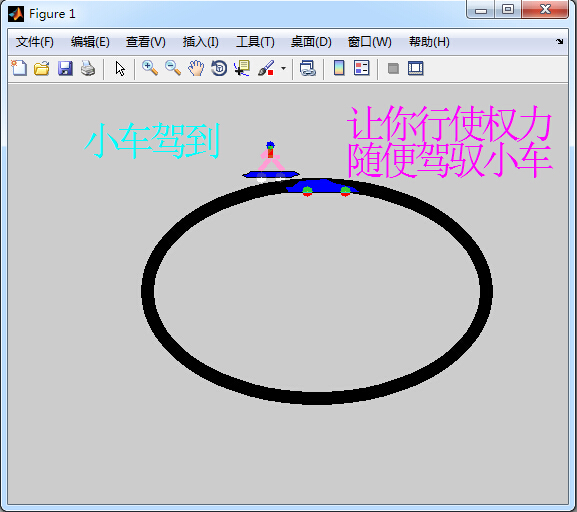
Task: Open the 文件(F) menu
Action: point(35,42)
